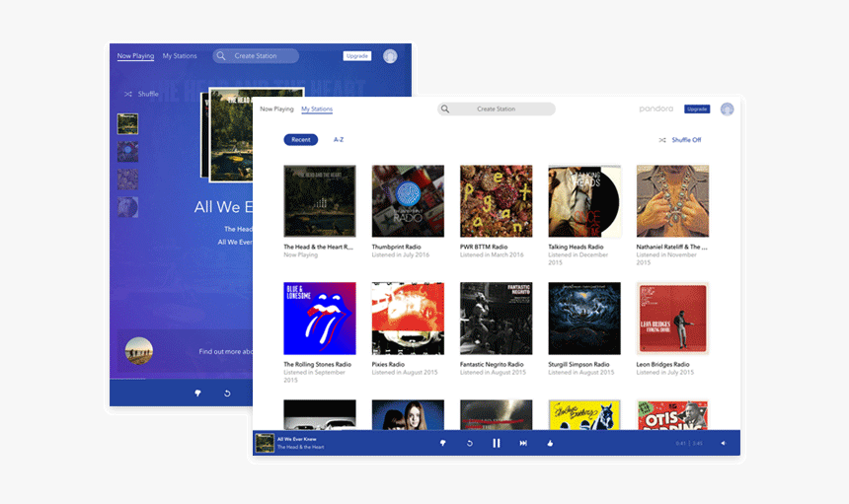Open yellow horse-cover station in bottom row
This screenshot has width=849, height=504.
pos(584,415)
